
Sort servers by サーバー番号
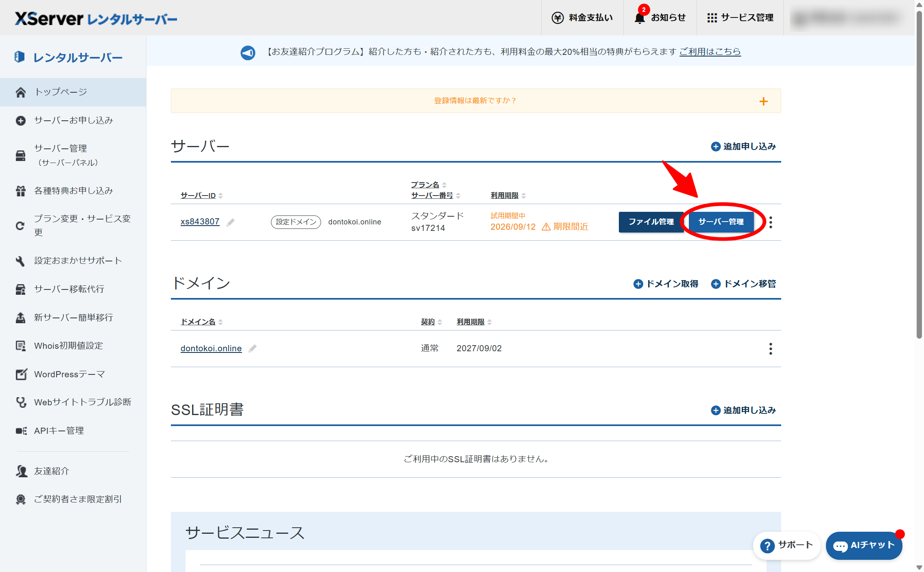435,196
